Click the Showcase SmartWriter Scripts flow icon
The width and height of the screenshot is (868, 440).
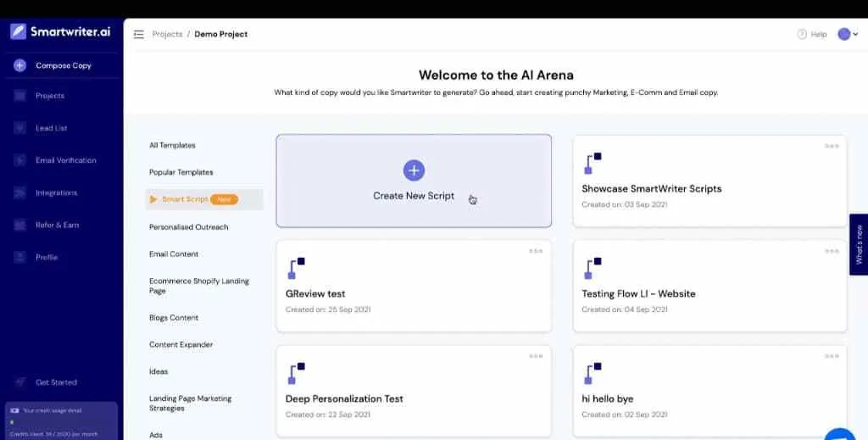593,164
